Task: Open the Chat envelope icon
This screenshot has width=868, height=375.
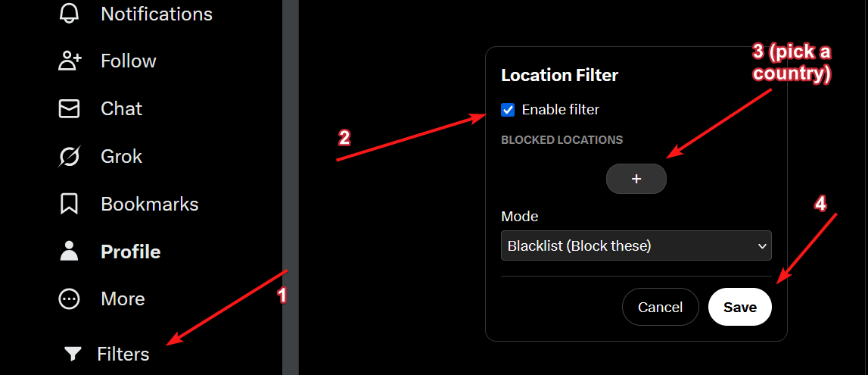Action: click(69, 109)
